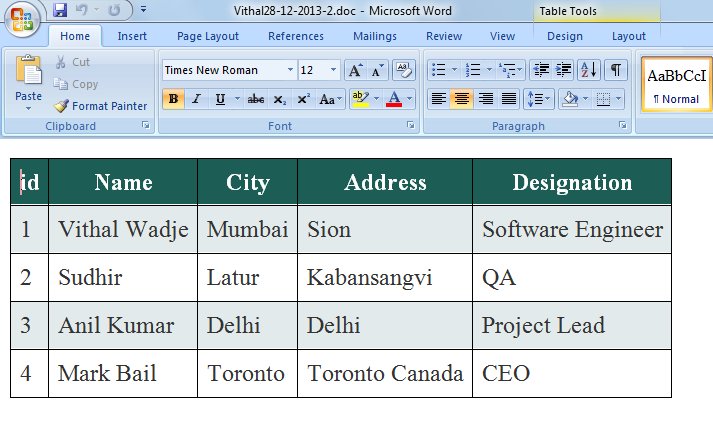Align text left
The width and height of the screenshot is (713, 422).
[x=439, y=99]
